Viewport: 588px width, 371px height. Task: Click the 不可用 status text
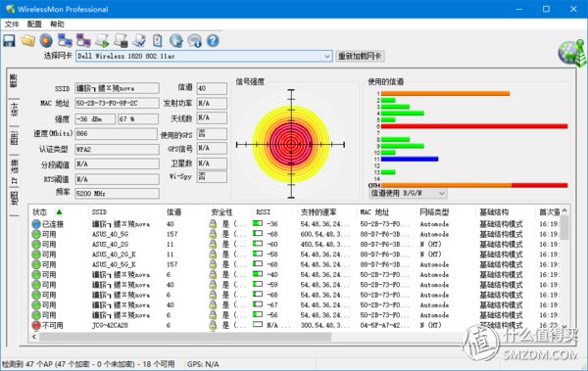[x=53, y=325]
